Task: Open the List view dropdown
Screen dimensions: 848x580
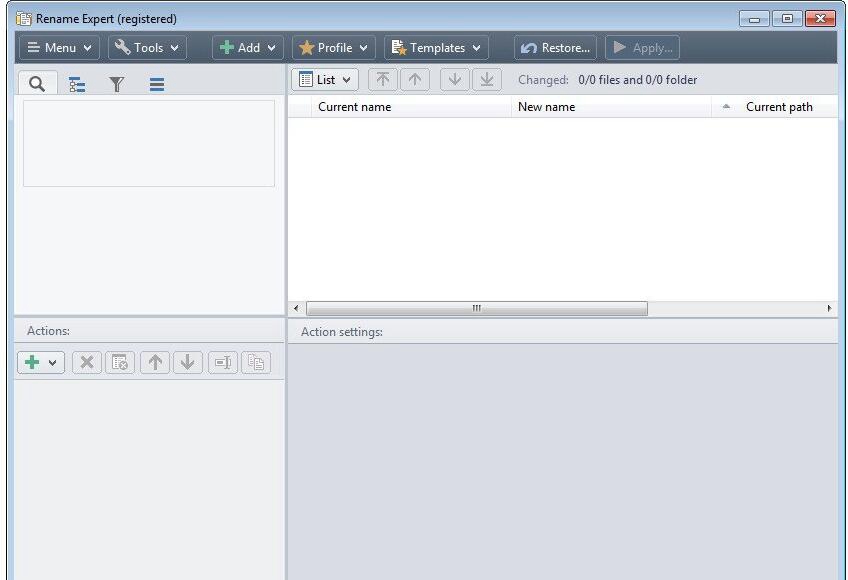Action: (x=324, y=80)
